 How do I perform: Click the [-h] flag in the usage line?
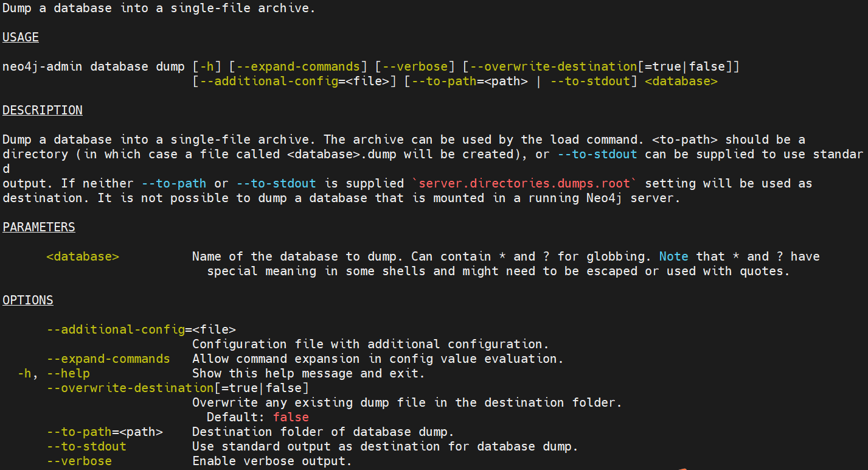coord(207,66)
